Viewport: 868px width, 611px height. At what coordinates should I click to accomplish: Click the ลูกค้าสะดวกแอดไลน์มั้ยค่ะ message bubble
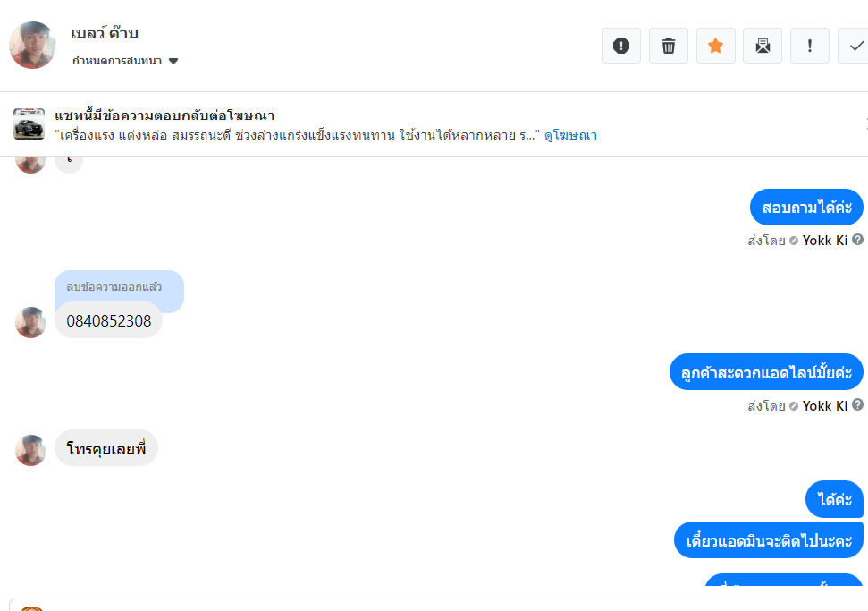[766, 372]
